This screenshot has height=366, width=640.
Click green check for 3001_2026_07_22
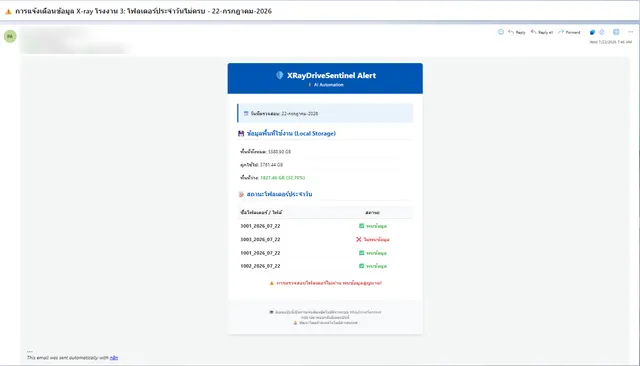coord(361,226)
